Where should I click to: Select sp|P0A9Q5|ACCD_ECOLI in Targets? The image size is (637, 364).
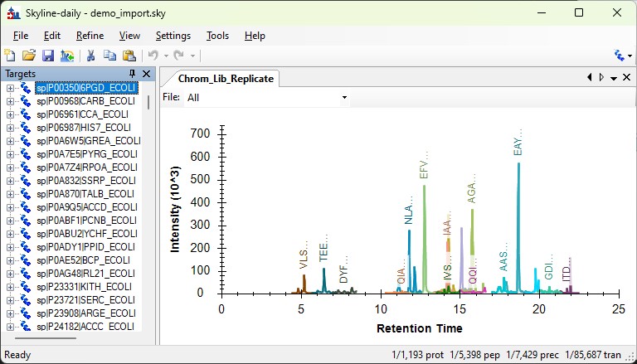click(87, 207)
